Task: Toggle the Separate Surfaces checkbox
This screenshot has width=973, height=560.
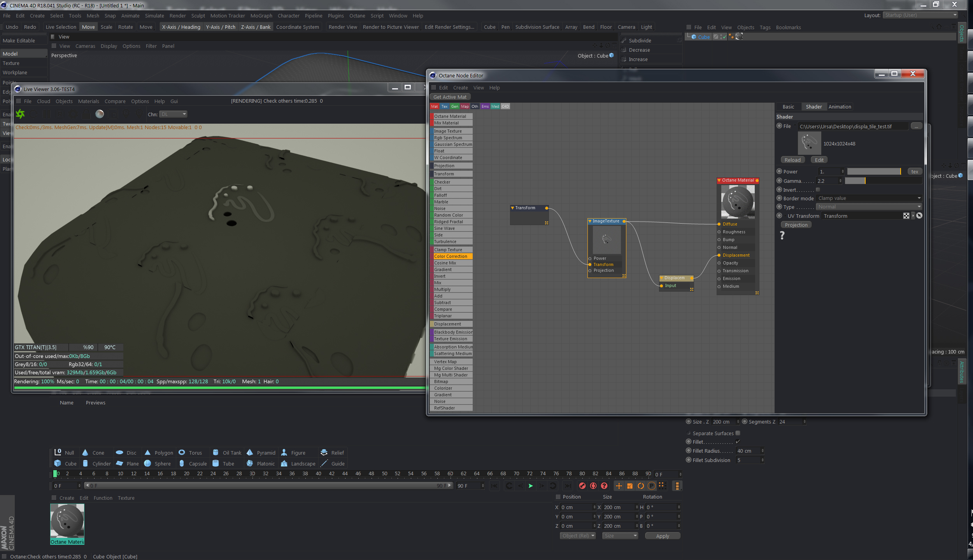Action: [x=738, y=433]
